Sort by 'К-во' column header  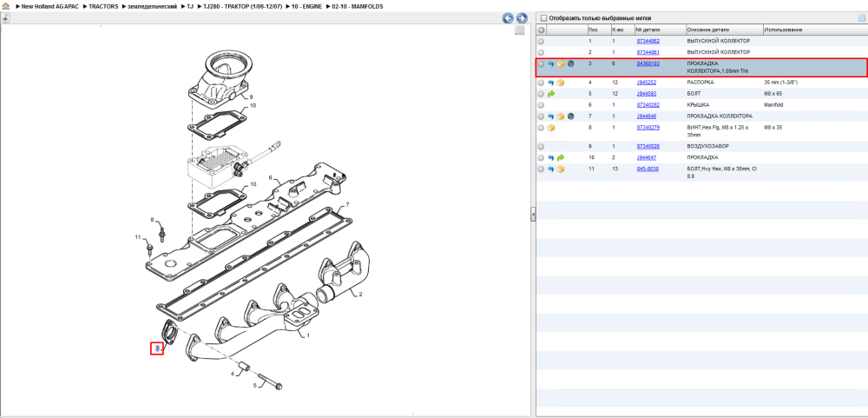tap(621, 30)
